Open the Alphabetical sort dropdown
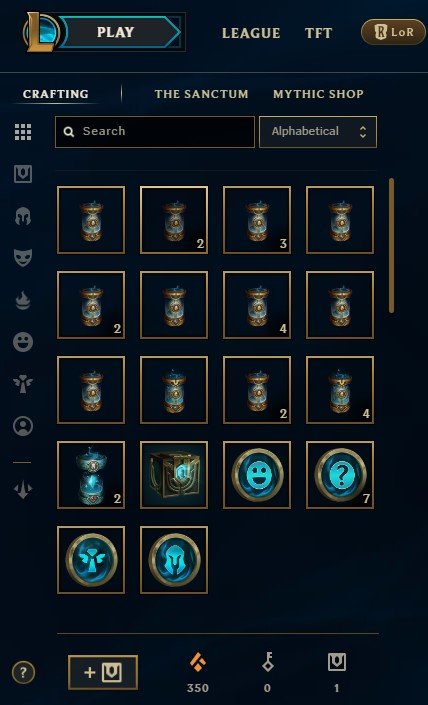This screenshot has width=428, height=705. (x=318, y=132)
